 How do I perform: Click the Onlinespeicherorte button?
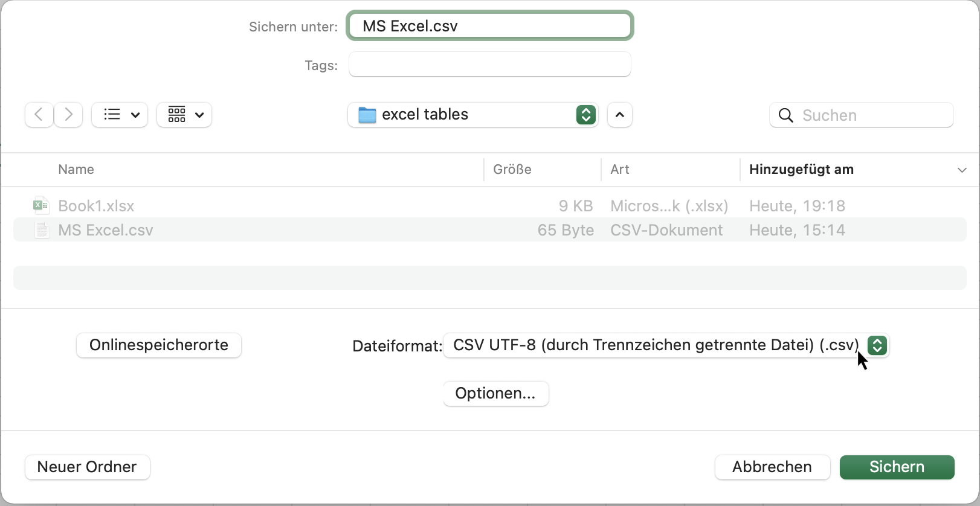158,345
